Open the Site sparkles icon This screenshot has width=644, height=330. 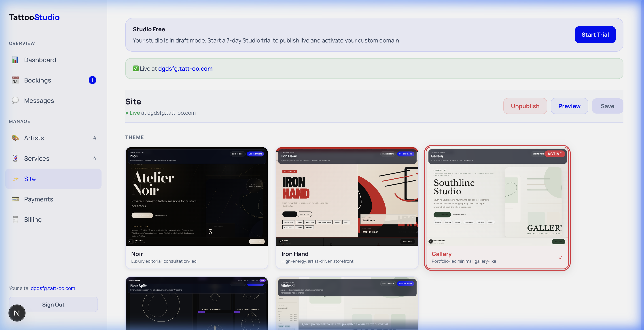pyautogui.click(x=15, y=179)
